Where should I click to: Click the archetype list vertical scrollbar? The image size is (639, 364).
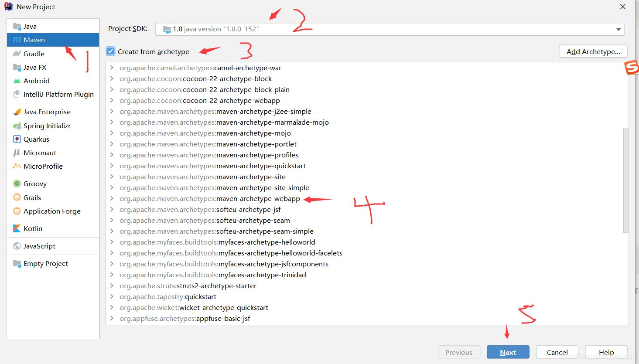pyautogui.click(x=625, y=180)
